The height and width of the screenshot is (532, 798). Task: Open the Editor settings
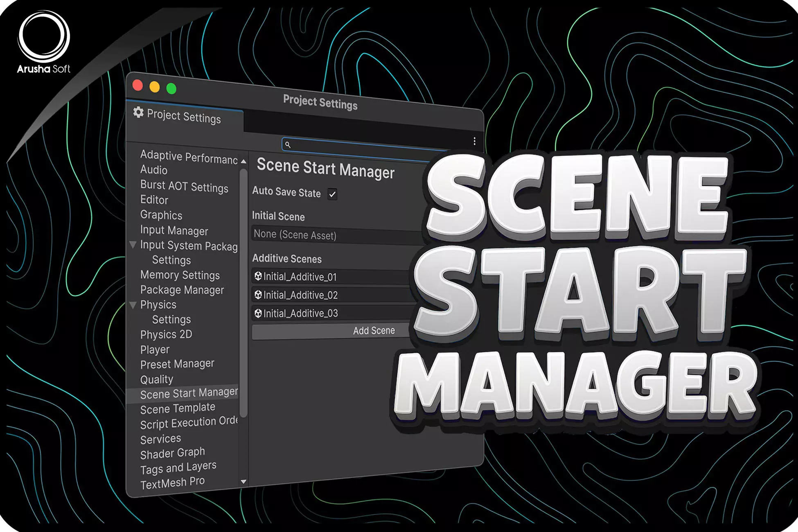[x=154, y=200]
